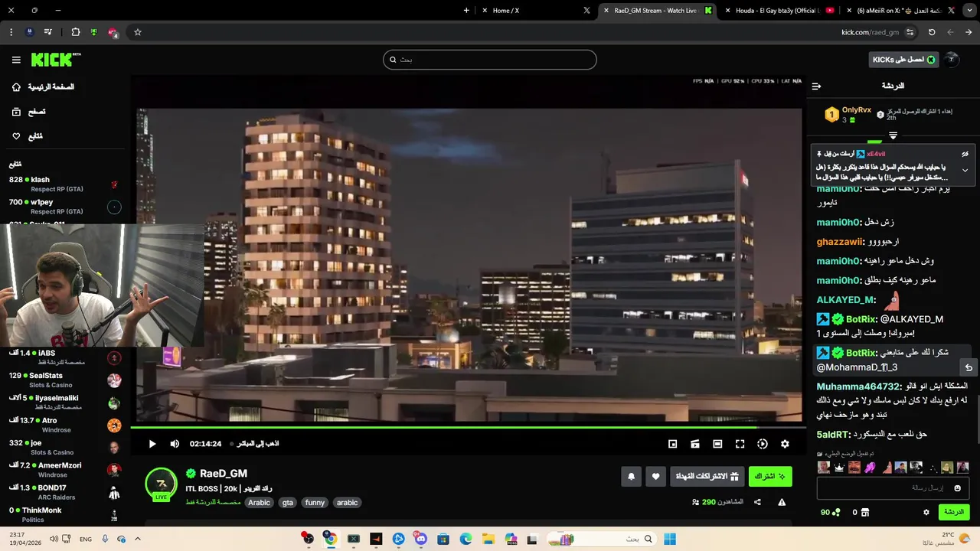Click the Arabic language tag

click(x=259, y=503)
